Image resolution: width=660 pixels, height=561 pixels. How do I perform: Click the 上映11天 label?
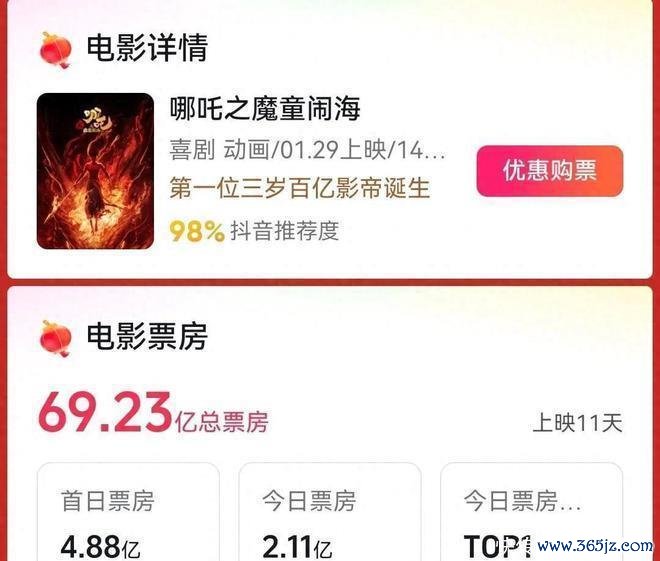(x=578, y=423)
